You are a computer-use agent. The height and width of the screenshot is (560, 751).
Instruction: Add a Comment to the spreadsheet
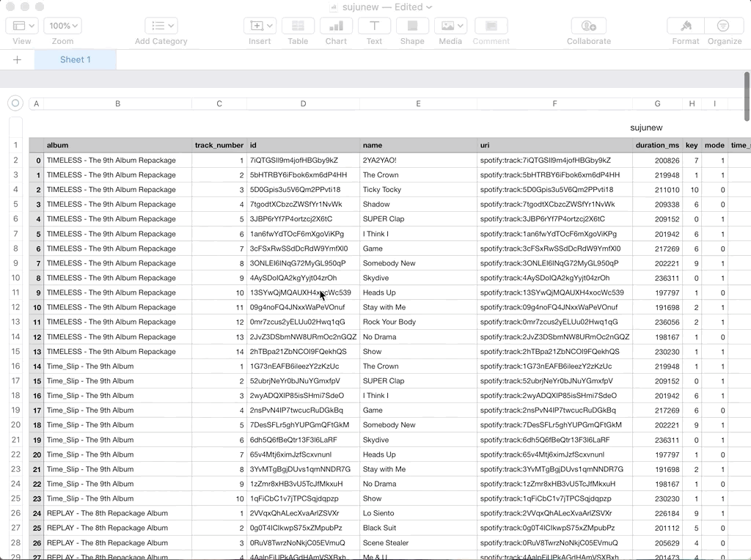(x=491, y=26)
